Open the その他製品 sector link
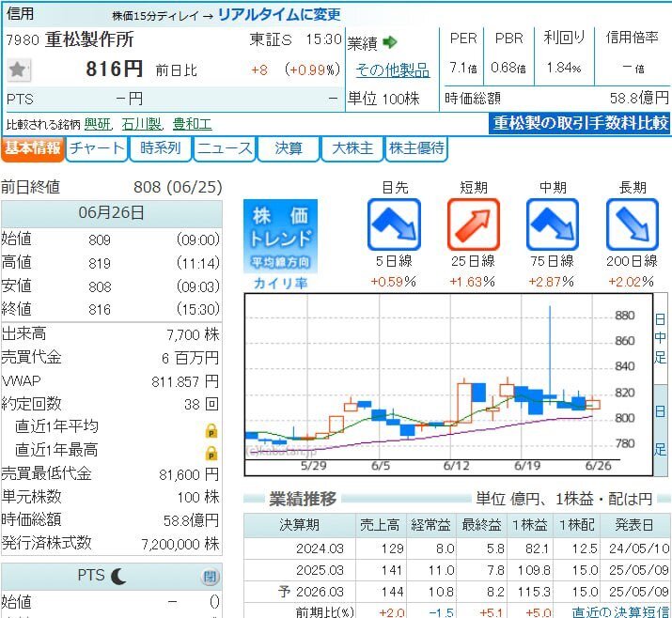The height and width of the screenshot is (618, 672). [x=393, y=70]
